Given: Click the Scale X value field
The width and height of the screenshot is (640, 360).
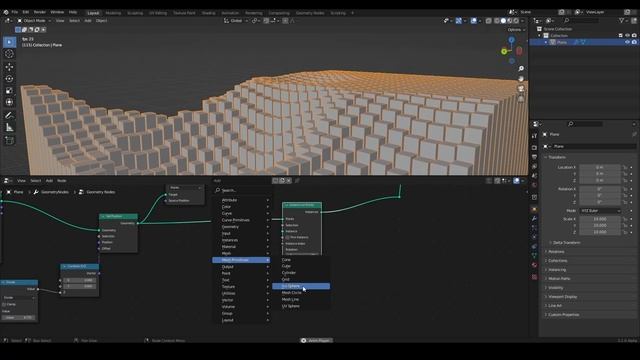Looking at the screenshot, I should [600, 219].
